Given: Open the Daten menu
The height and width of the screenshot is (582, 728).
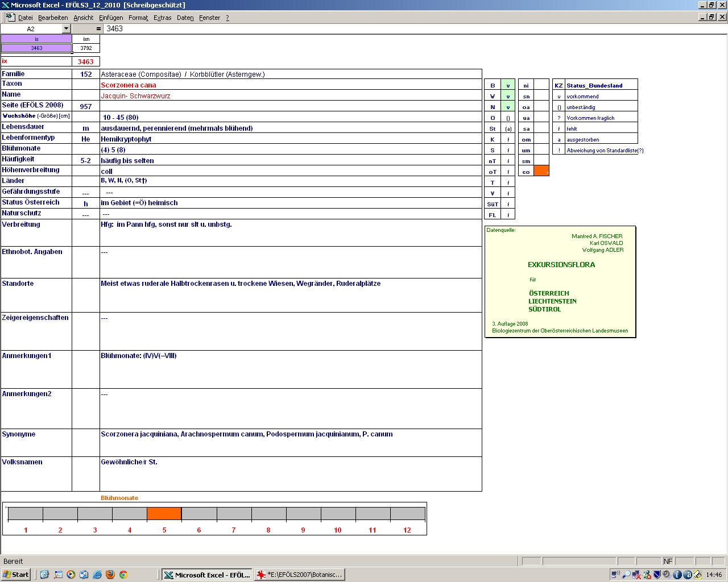Looking at the screenshot, I should point(185,18).
